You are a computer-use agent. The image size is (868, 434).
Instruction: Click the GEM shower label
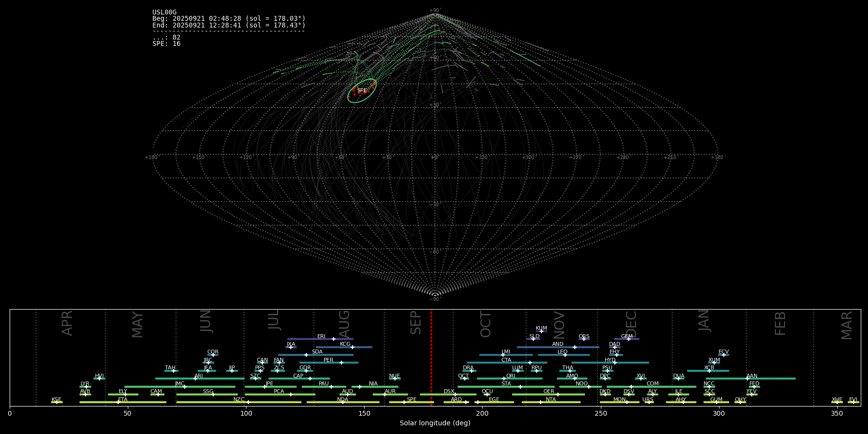pyautogui.click(x=626, y=336)
